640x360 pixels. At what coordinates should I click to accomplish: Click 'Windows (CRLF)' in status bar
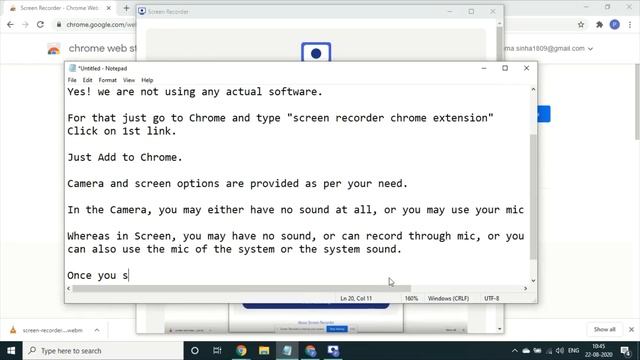click(x=448, y=298)
